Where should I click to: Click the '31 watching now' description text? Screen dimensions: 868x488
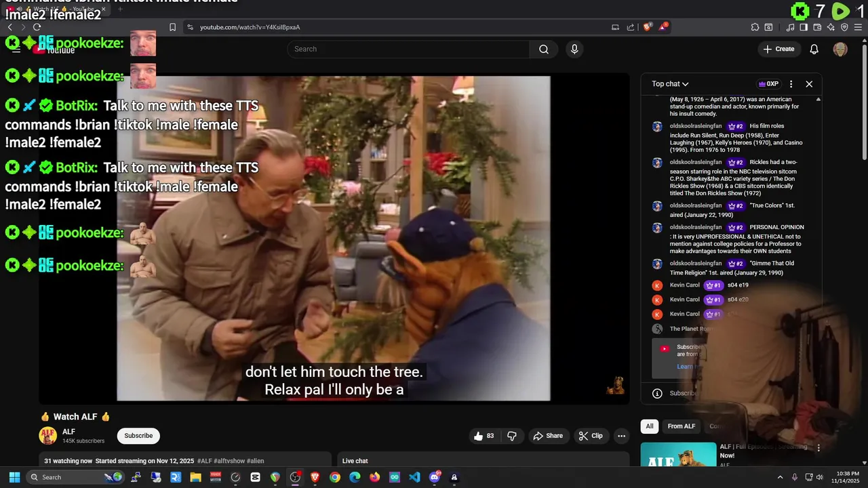point(68,461)
